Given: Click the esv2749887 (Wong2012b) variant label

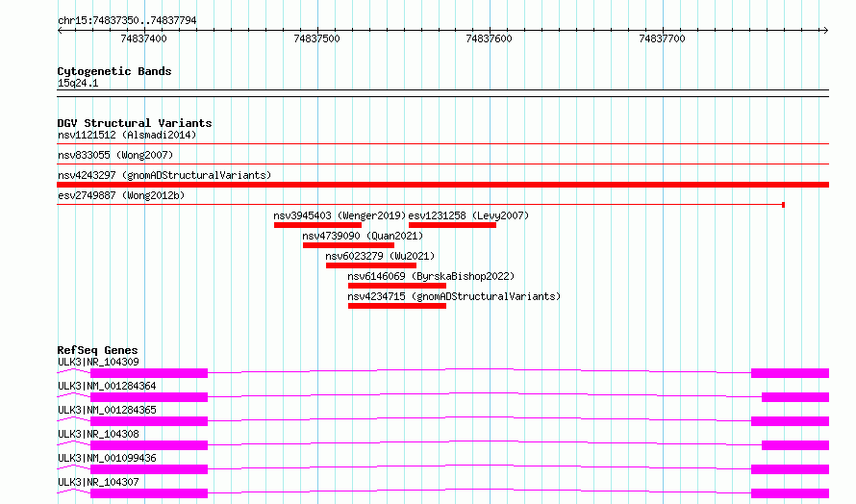Looking at the screenshot, I should coord(121,195).
